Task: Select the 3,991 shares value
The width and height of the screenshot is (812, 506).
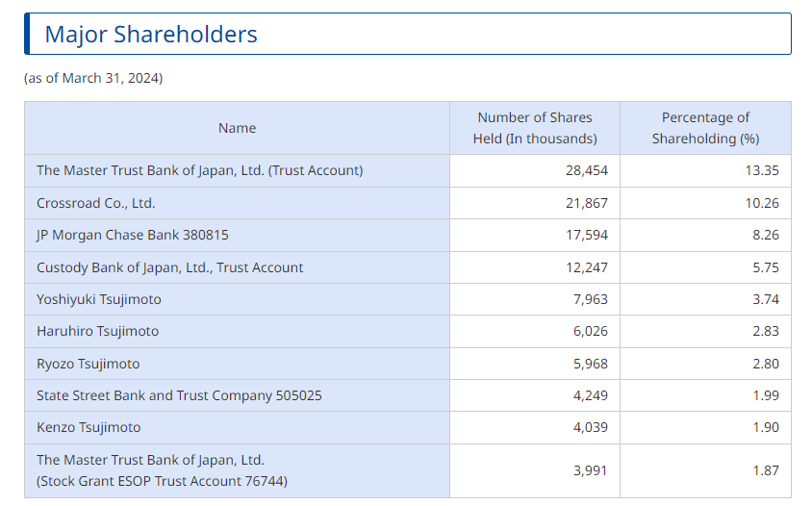Action: pos(590,470)
